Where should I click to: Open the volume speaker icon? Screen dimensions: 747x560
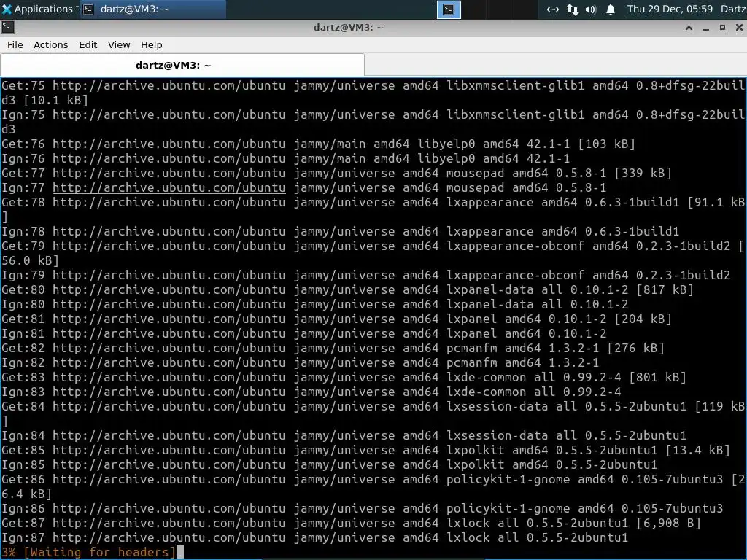591,9
